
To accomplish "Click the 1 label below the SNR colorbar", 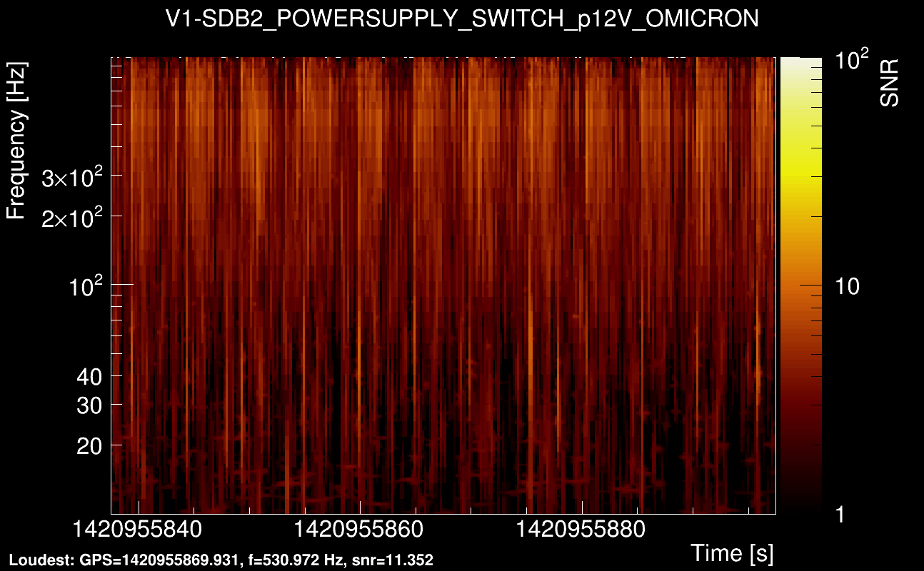I will tap(840, 513).
